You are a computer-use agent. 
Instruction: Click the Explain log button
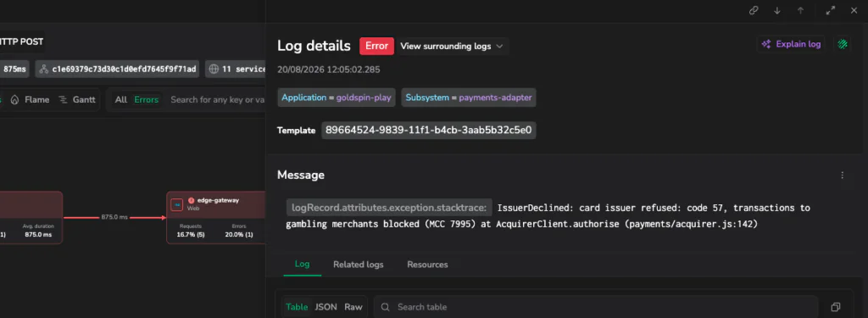coord(791,44)
